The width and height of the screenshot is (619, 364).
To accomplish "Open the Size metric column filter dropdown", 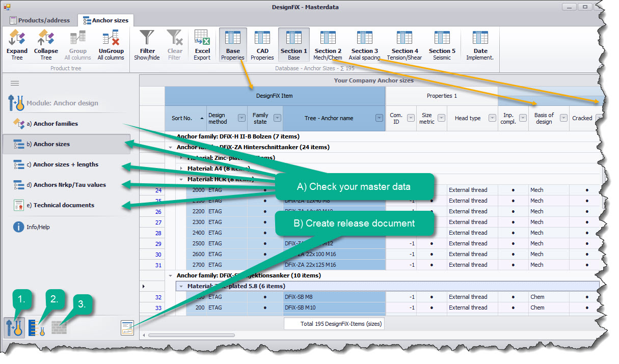I will [x=441, y=118].
